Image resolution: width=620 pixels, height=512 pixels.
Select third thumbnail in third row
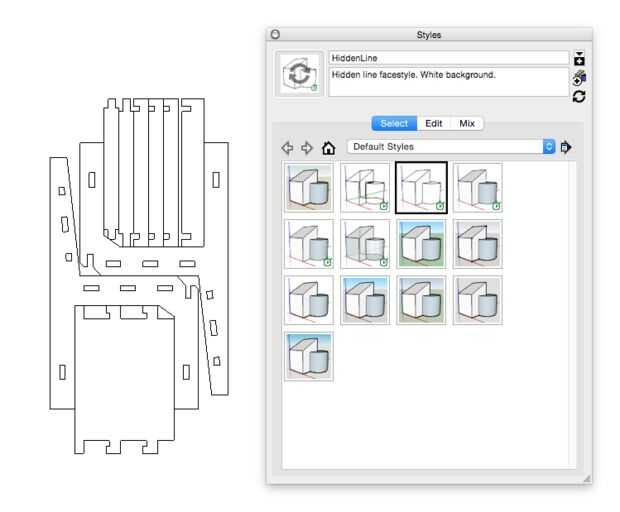[422, 300]
